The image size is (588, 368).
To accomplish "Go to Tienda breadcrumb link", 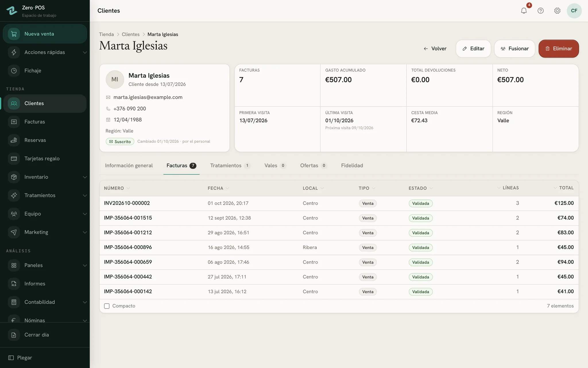I will (106, 34).
